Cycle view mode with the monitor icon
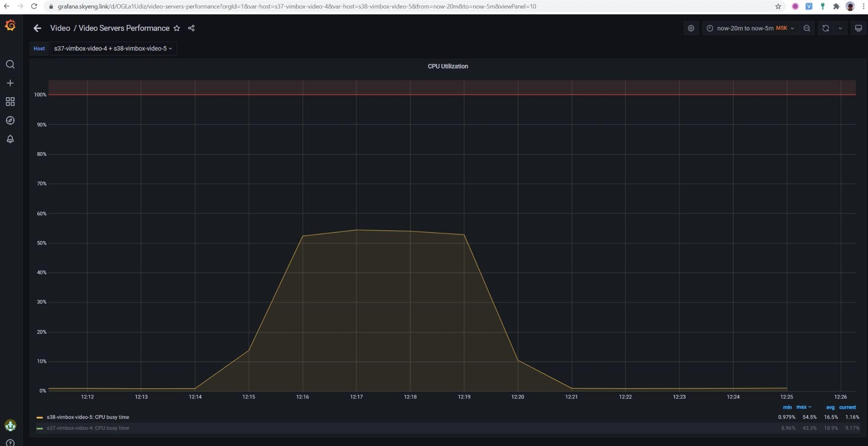Screen dimensions: 868x446 coord(858,28)
